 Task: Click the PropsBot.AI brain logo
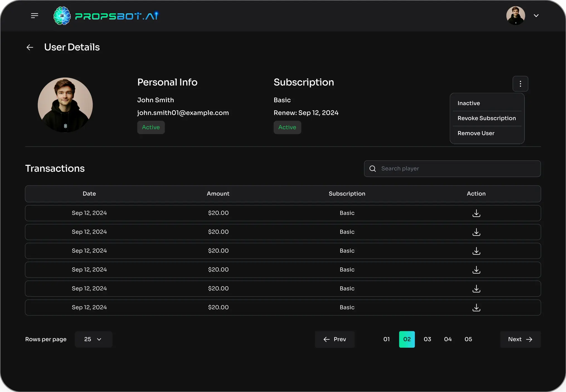(x=62, y=16)
